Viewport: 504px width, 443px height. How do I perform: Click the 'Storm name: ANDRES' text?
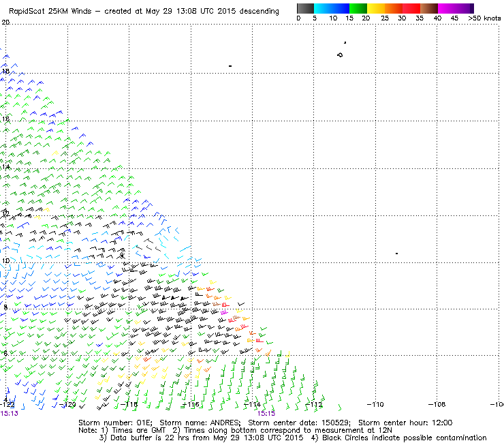point(200,423)
